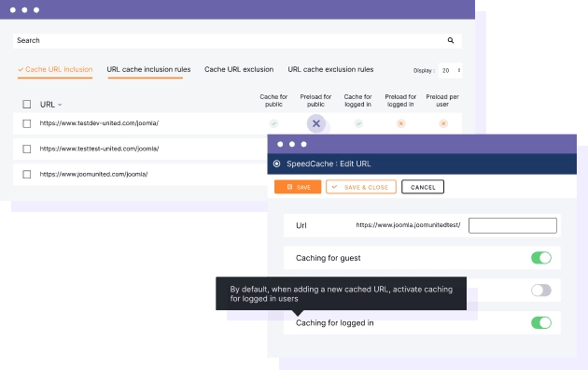Click the Preload per user column header
The height and width of the screenshot is (370, 588).
(x=442, y=101)
